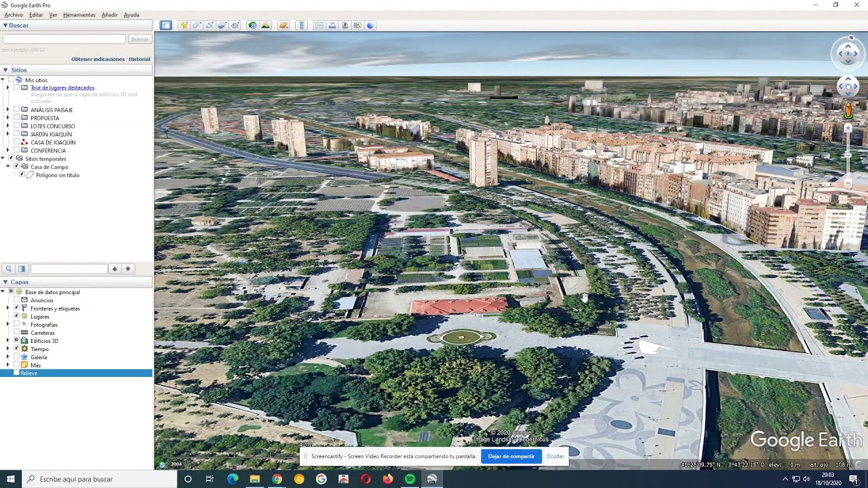Show historical imagery clock icon

click(252, 25)
